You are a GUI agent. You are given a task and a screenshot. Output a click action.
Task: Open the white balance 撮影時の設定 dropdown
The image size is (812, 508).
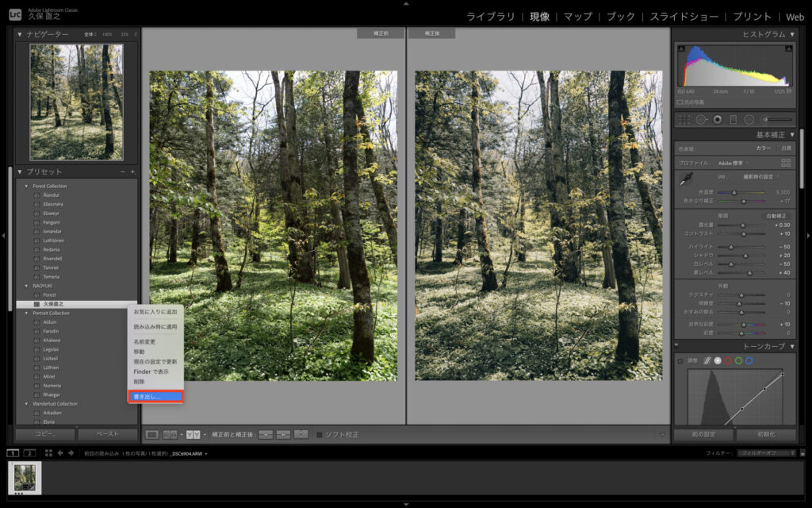point(760,177)
